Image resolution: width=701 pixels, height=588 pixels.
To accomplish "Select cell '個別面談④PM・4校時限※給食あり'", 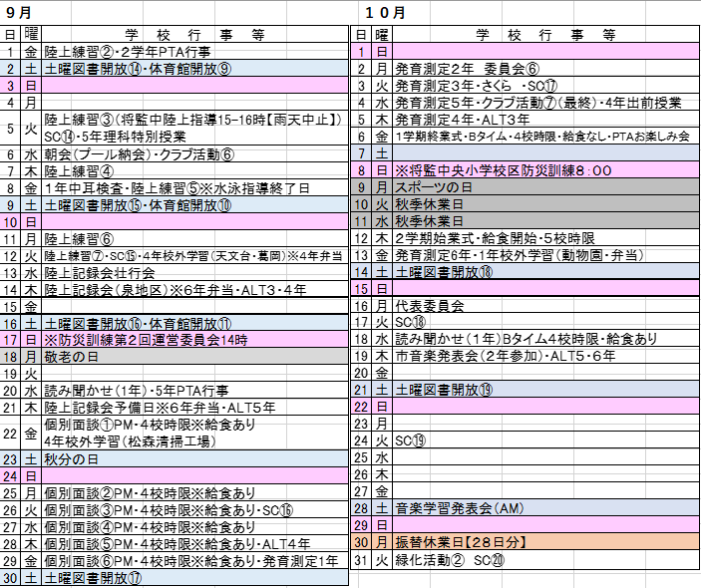I will [194, 527].
